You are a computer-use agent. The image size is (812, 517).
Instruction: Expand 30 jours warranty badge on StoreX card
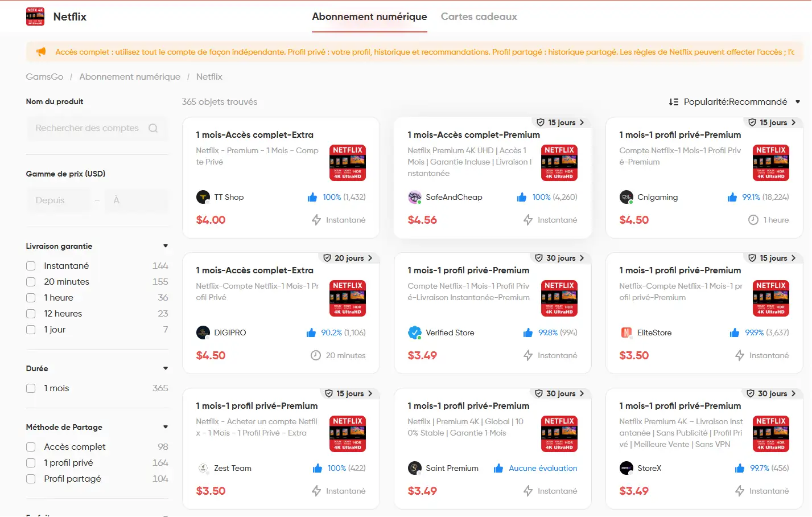(772, 393)
